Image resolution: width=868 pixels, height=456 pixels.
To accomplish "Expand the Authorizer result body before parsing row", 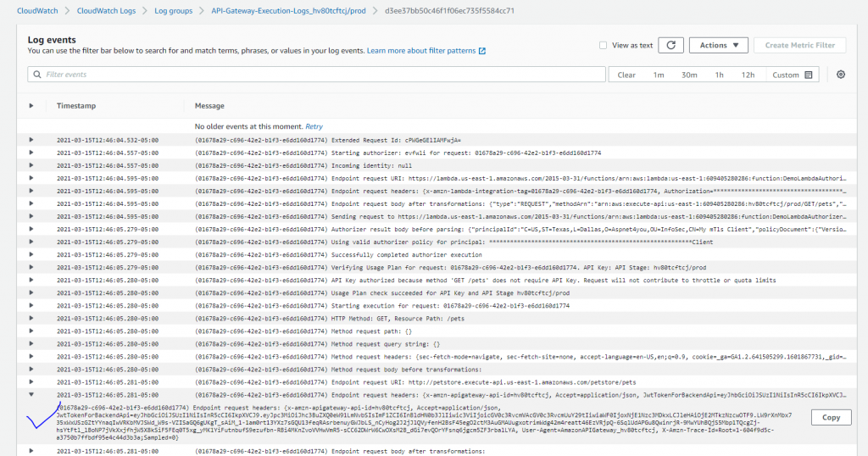I will pos(31,229).
